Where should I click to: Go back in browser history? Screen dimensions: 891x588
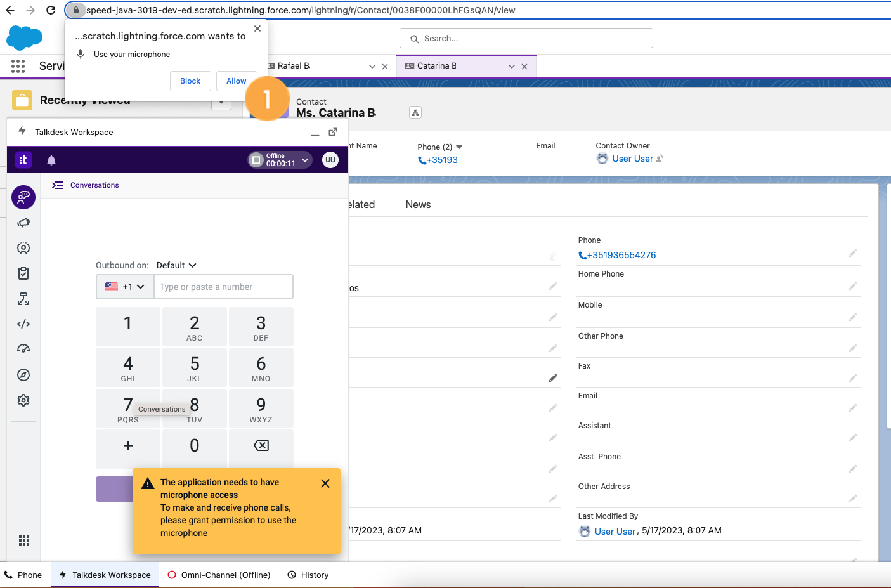pos(10,10)
